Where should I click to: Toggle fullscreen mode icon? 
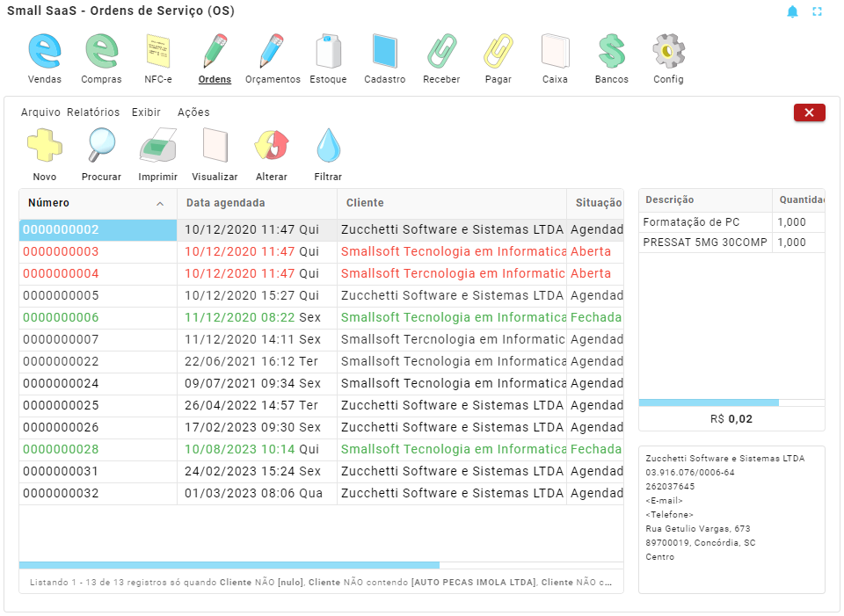(x=817, y=11)
